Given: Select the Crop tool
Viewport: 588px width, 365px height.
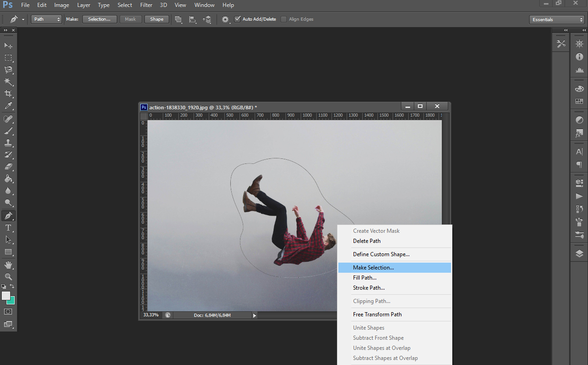Looking at the screenshot, I should coord(8,94).
